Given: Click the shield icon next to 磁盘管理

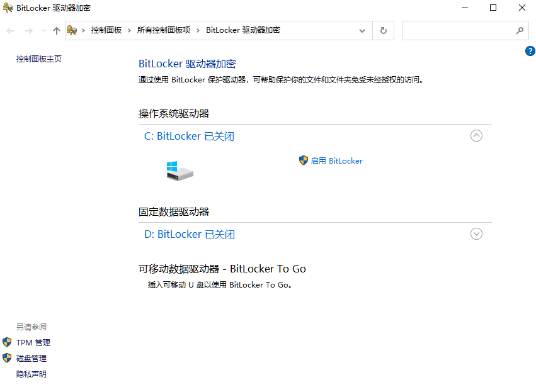Looking at the screenshot, I should click(7, 358).
